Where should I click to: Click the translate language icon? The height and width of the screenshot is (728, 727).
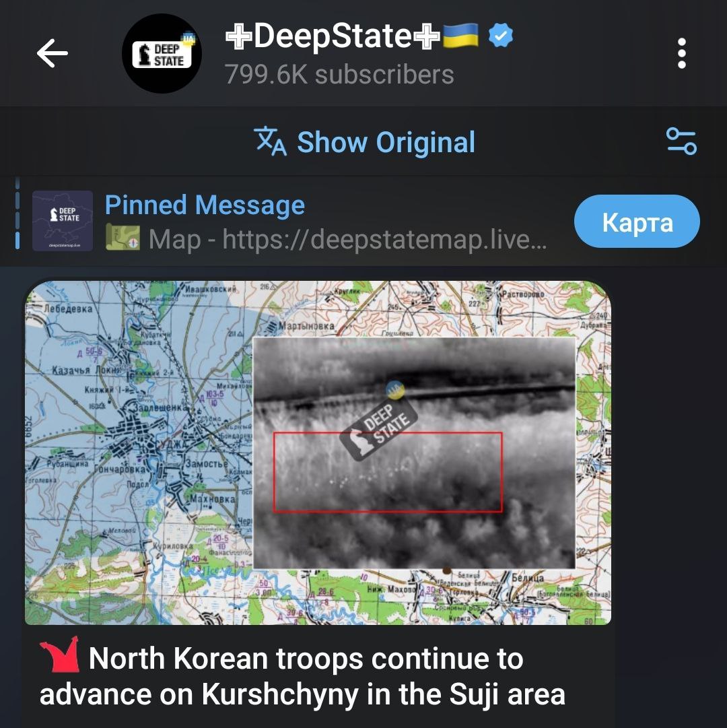click(271, 141)
